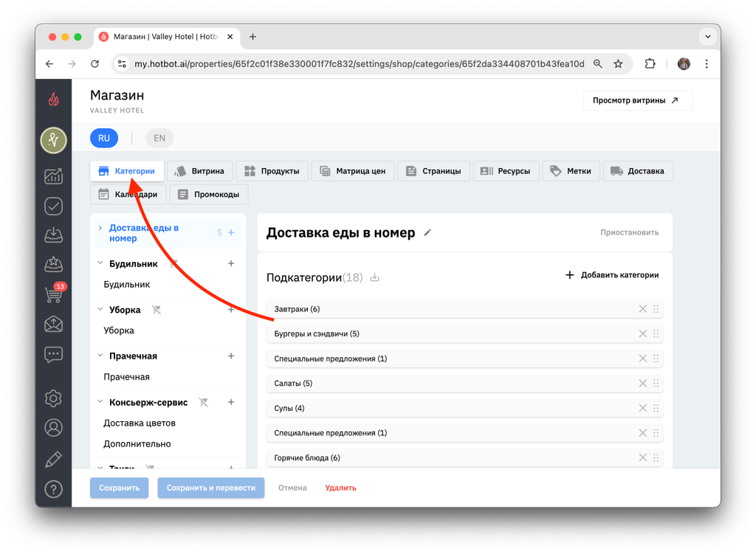Open pencil editor icon in sidebar

pyautogui.click(x=53, y=459)
